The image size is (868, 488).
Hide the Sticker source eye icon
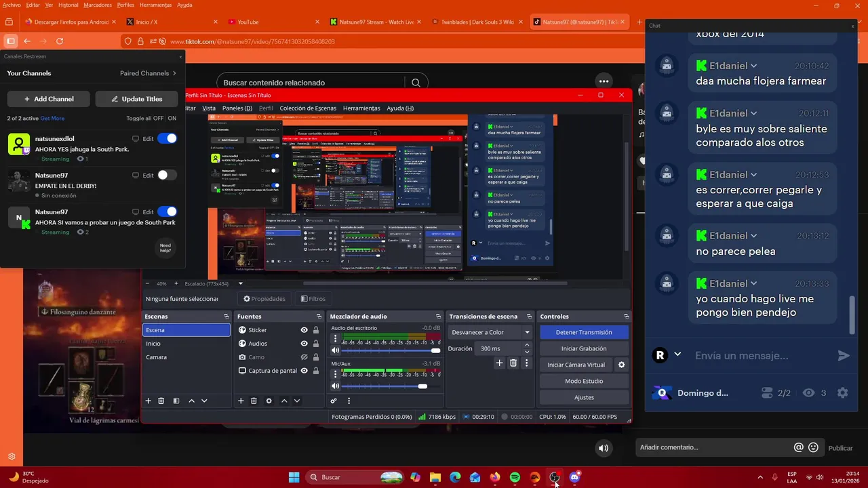coord(304,330)
